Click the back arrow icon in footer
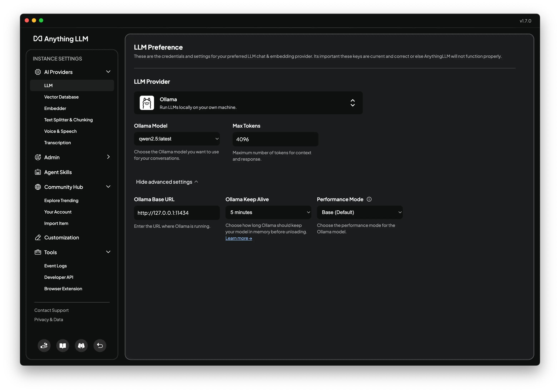This screenshot has width=560, height=392. [100, 345]
